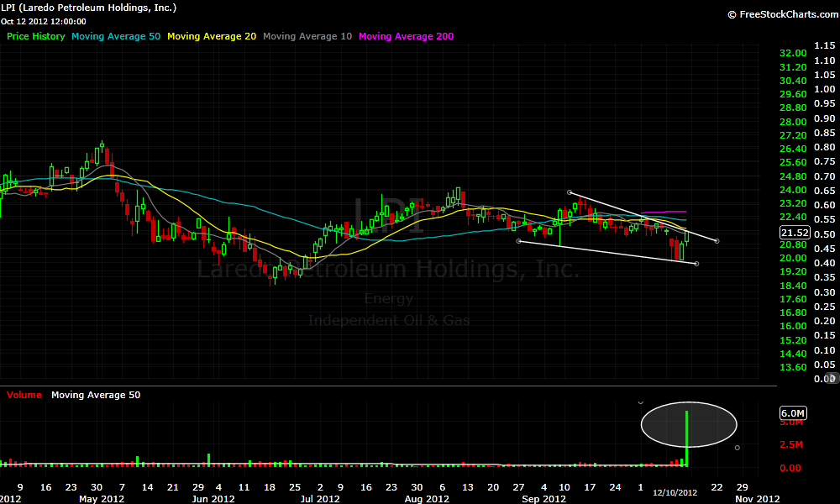
Task: Click the LPI Laredo Petroleum Holdings chart title
Action: point(89,8)
